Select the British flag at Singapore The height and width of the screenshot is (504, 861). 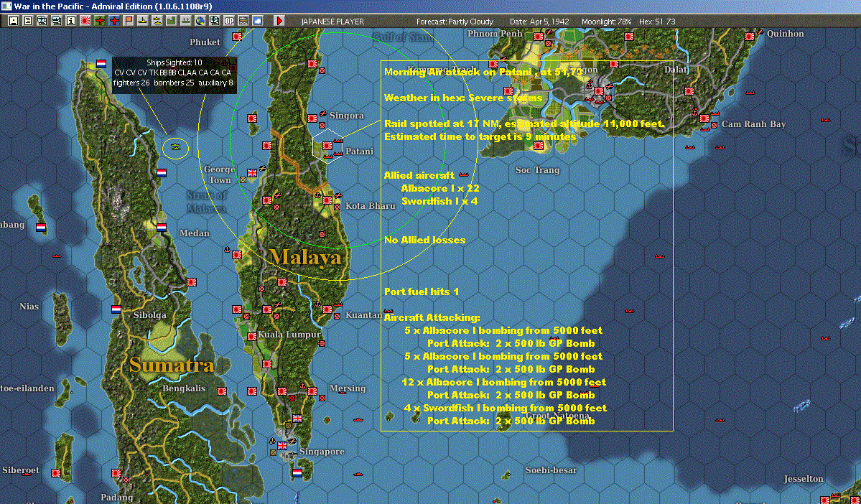[282, 446]
